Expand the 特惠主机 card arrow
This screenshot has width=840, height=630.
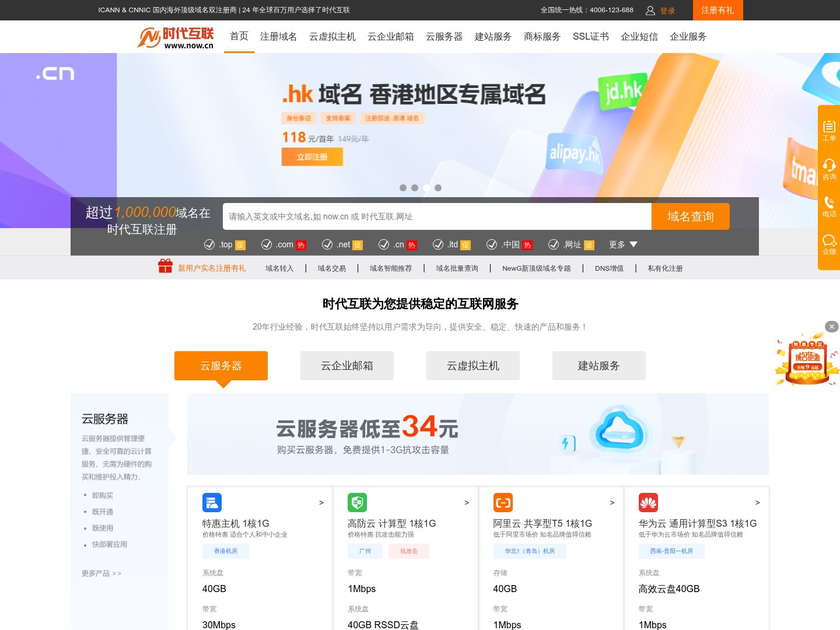point(321,502)
